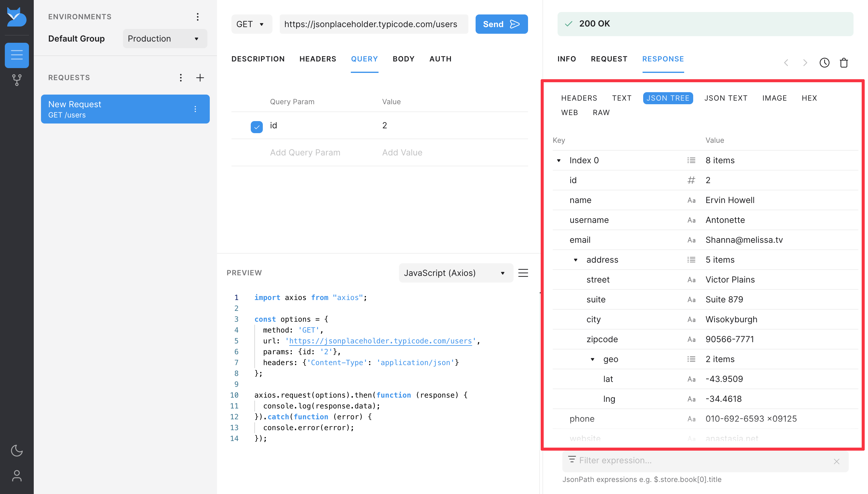Delete response with trash icon
Screen dimensions: 868x494
tap(844, 63)
